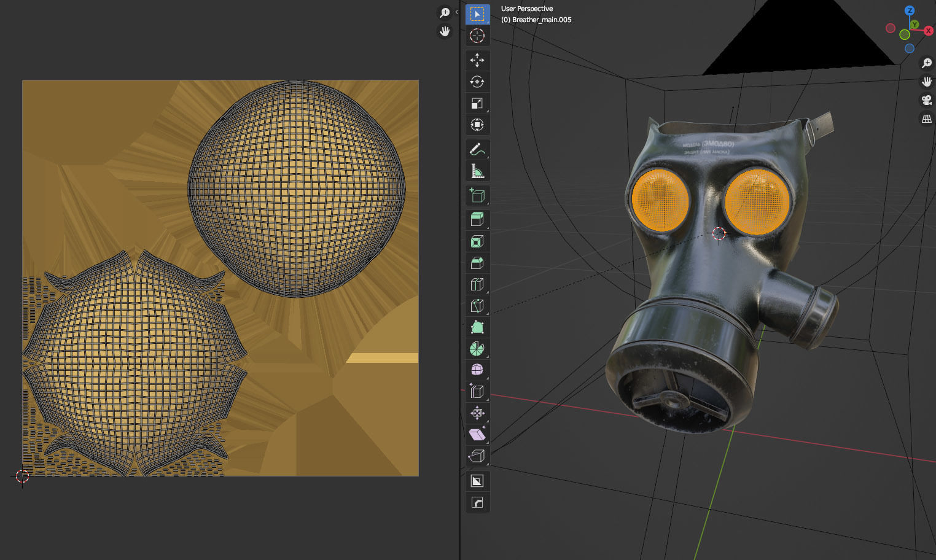The height and width of the screenshot is (560, 936).
Task: Click the red X axis on gizmo
Action: point(928,31)
